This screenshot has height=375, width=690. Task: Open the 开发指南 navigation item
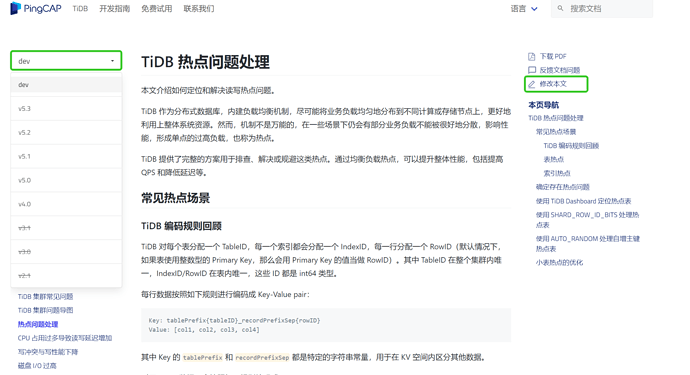tap(114, 8)
